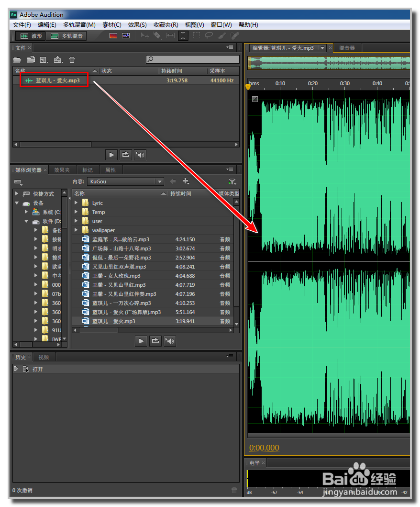Screen dimensions: 420x507
Task: Toggle loop playback in Files panel
Action: click(x=126, y=155)
